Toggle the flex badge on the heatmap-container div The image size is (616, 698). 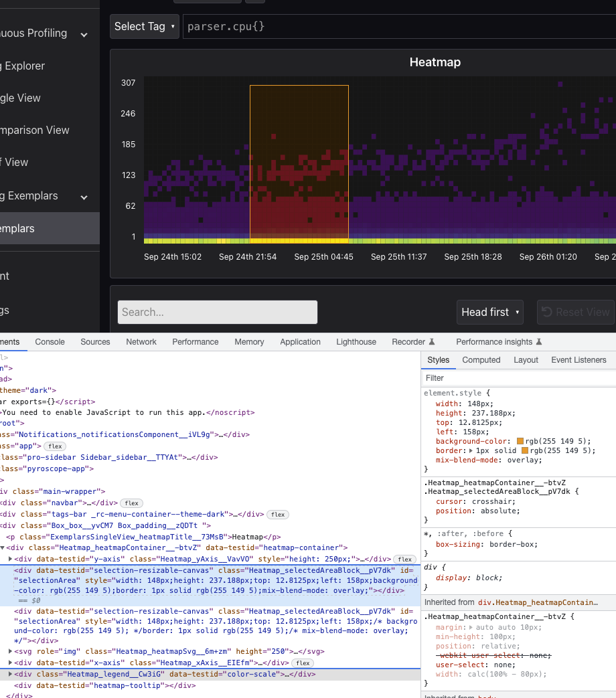click(404, 559)
